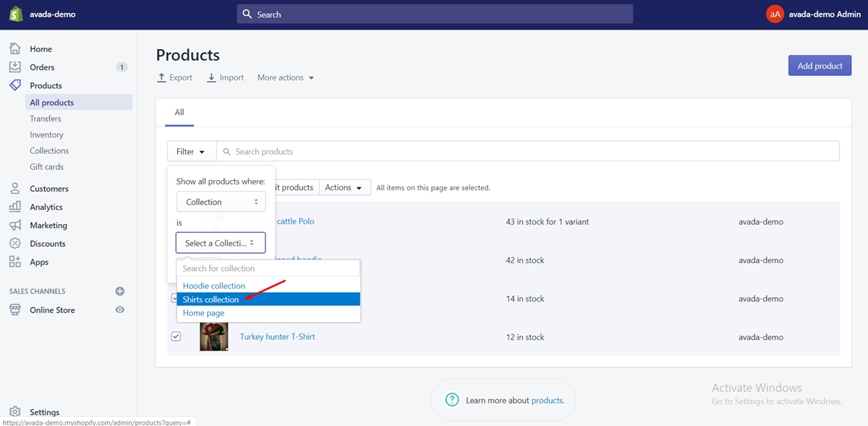Image resolution: width=868 pixels, height=426 pixels.
Task: Toggle checkbox of the 14 in stock row
Action: (174, 298)
